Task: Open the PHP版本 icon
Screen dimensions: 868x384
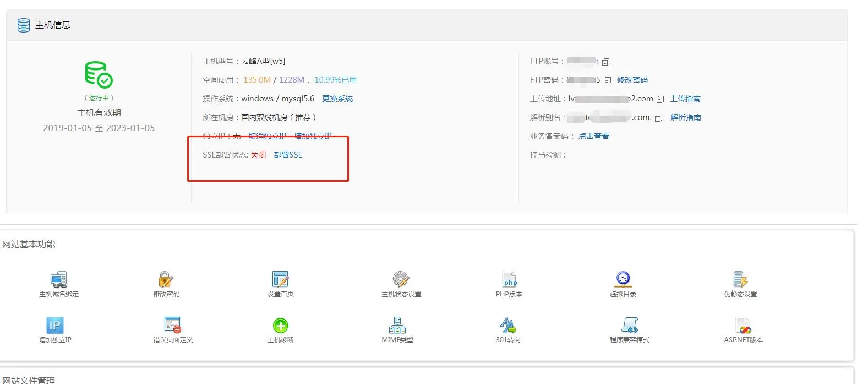Action: (x=509, y=279)
